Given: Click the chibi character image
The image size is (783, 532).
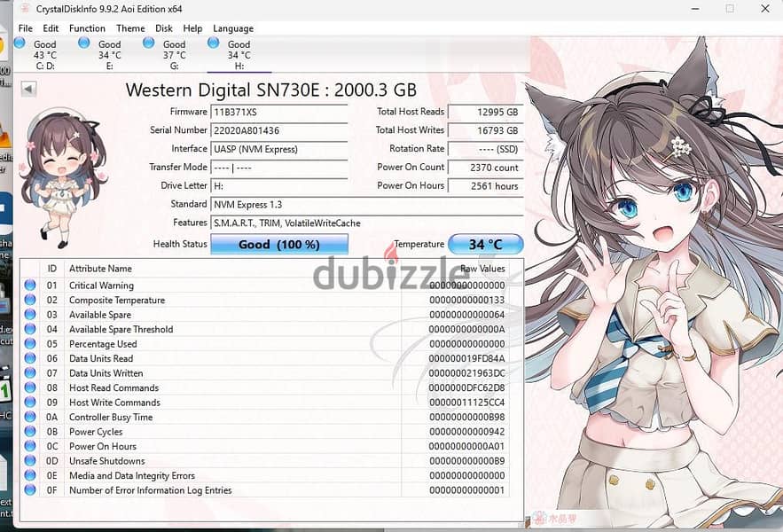Looking at the screenshot, I should [62, 178].
